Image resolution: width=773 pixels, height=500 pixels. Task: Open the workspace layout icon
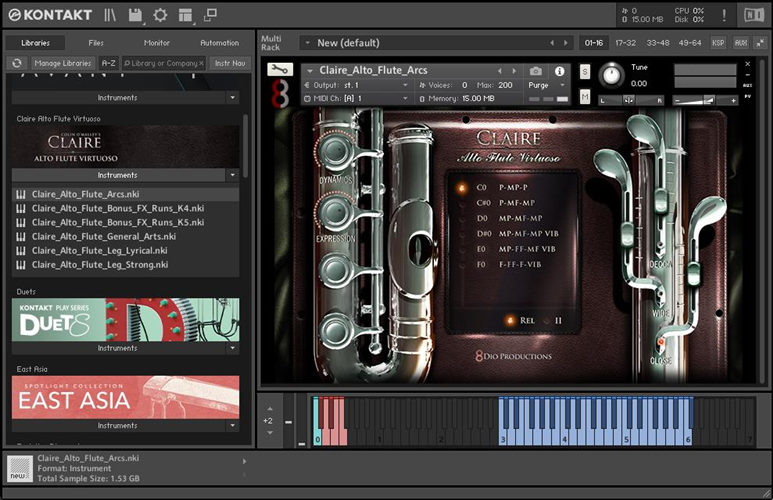pos(185,15)
